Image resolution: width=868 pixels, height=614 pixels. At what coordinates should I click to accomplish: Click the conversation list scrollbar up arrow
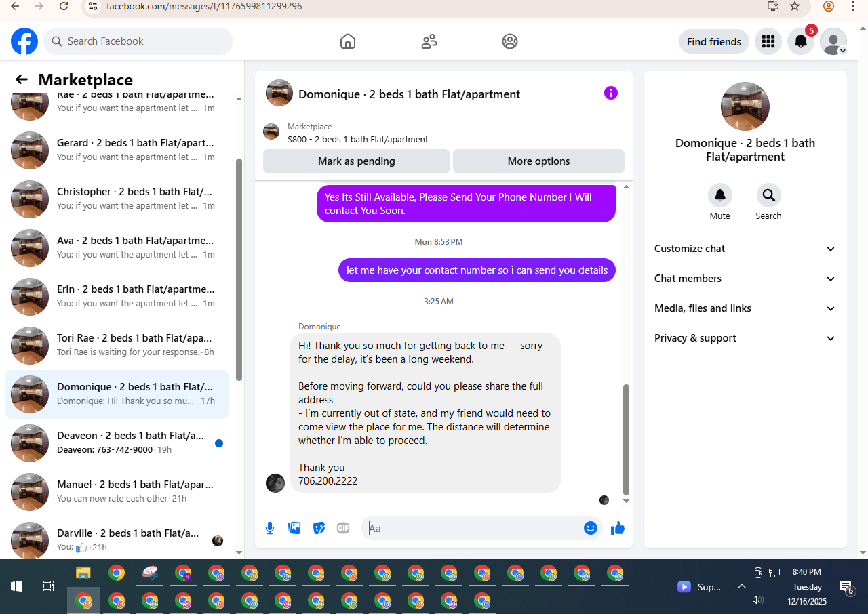point(239,99)
